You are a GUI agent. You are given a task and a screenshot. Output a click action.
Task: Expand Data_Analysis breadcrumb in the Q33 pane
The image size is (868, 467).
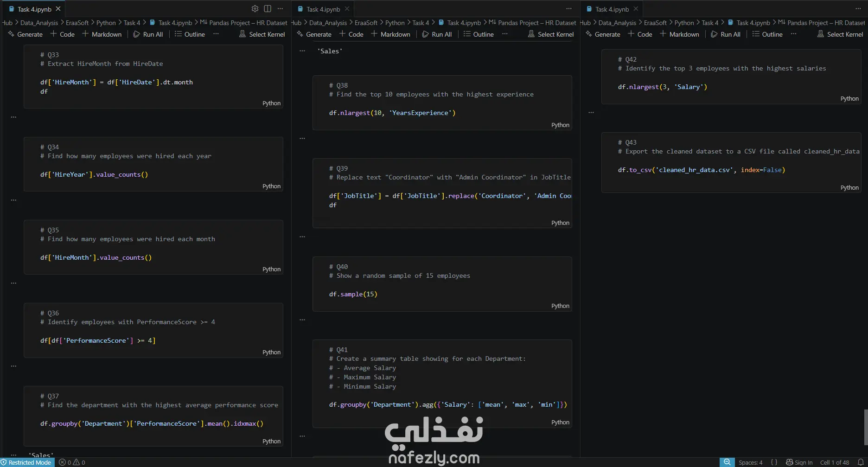(39, 23)
